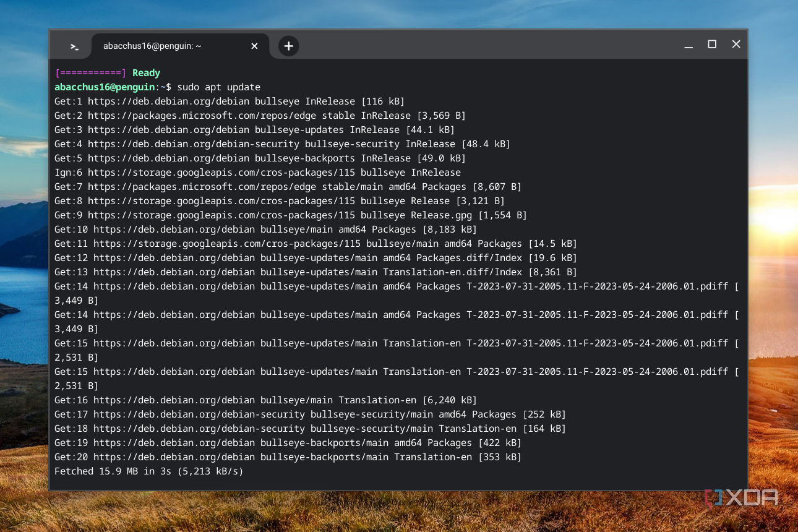Image resolution: width=798 pixels, height=532 pixels.
Task: Click the Get:16 bullseye/main Translation-en line
Action: pyautogui.click(x=265, y=400)
